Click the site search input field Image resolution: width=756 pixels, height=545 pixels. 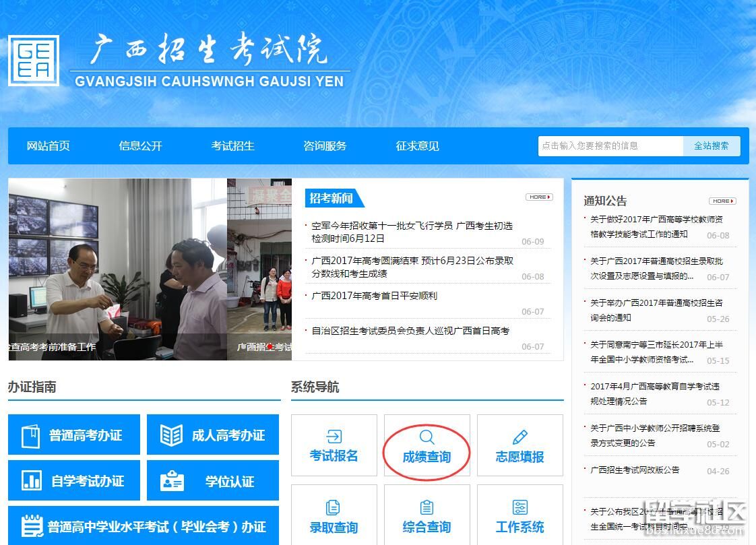(x=610, y=146)
